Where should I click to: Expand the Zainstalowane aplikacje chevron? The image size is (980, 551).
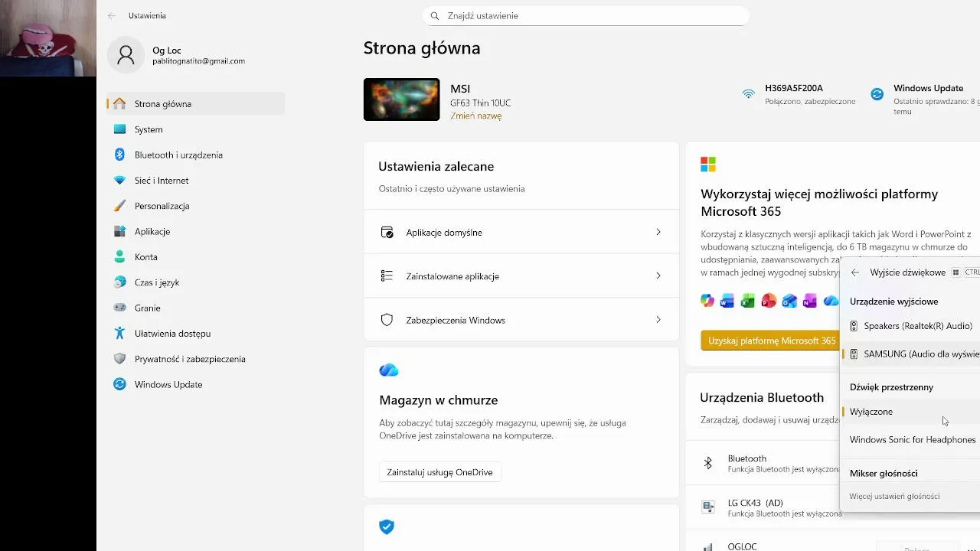pyautogui.click(x=658, y=276)
